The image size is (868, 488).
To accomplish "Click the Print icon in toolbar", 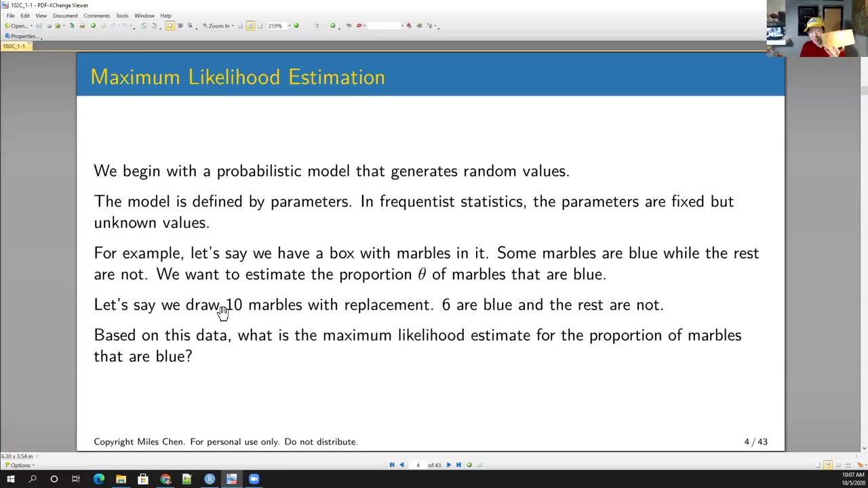I will [x=49, y=26].
